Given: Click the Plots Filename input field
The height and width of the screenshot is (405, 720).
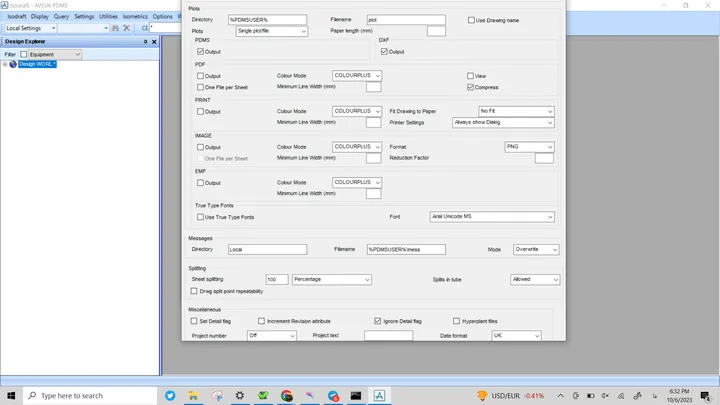Looking at the screenshot, I should pyautogui.click(x=406, y=20).
